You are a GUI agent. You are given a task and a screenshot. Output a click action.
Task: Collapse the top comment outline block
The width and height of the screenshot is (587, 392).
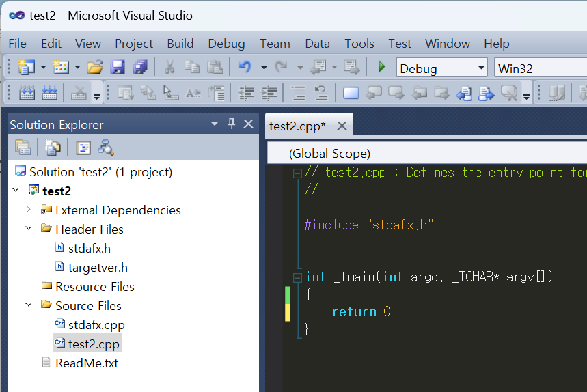[x=298, y=173]
